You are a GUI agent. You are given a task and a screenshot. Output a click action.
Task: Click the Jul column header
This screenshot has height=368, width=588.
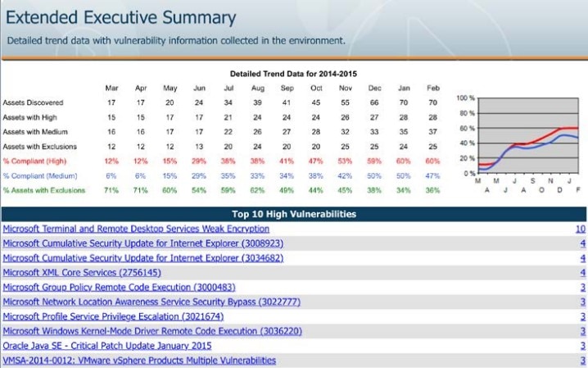228,89
